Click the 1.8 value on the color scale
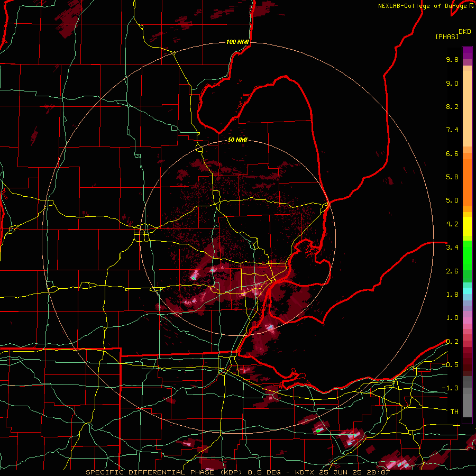The image size is (476, 476). [452, 295]
